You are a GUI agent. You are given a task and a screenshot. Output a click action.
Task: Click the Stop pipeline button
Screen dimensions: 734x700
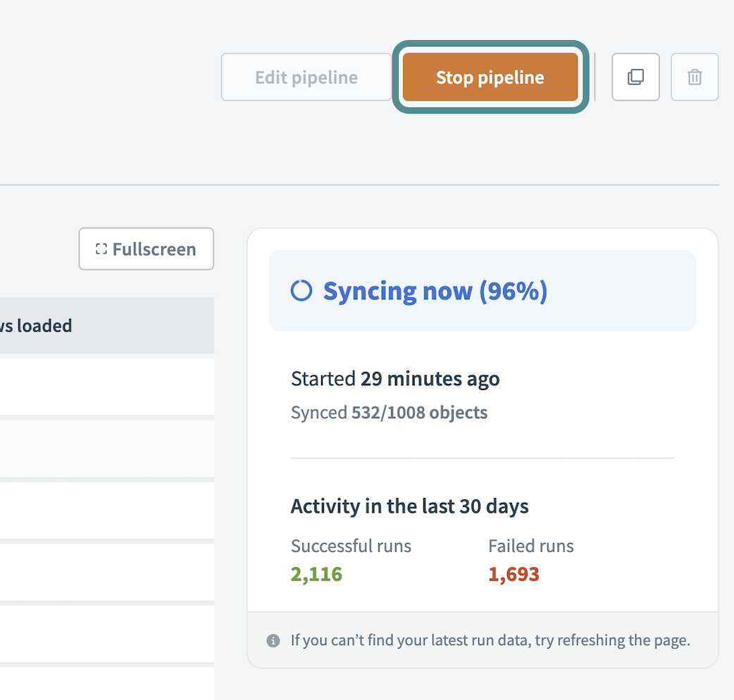(490, 77)
